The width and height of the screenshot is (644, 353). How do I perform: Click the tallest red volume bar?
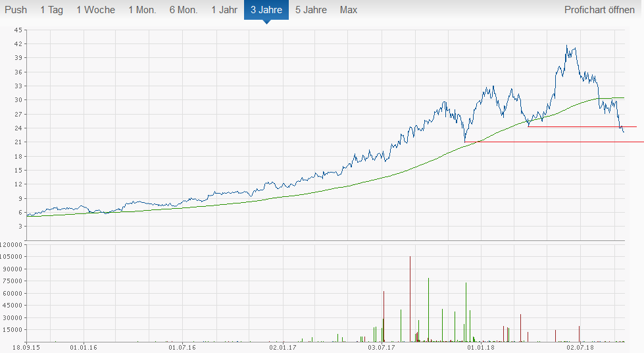[410, 299]
